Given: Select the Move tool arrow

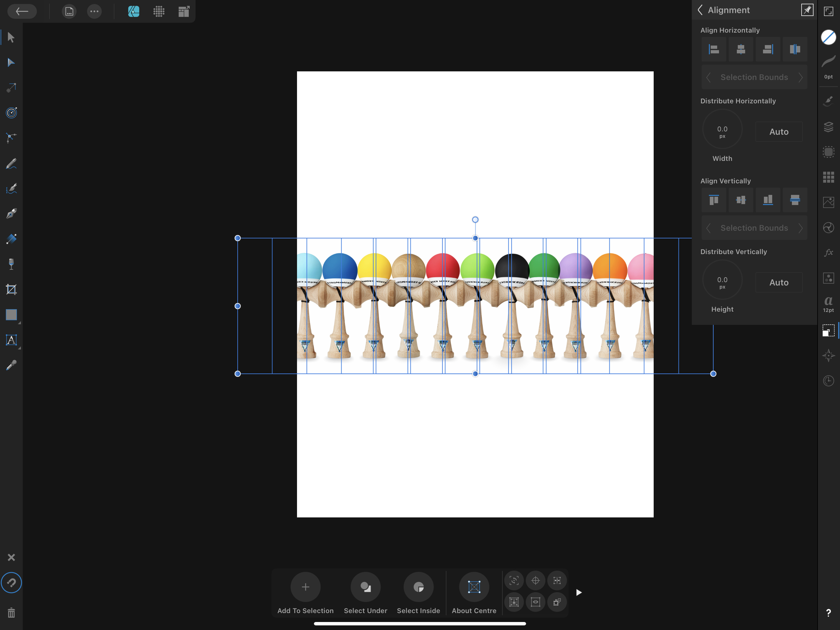Looking at the screenshot, I should pos(11,38).
